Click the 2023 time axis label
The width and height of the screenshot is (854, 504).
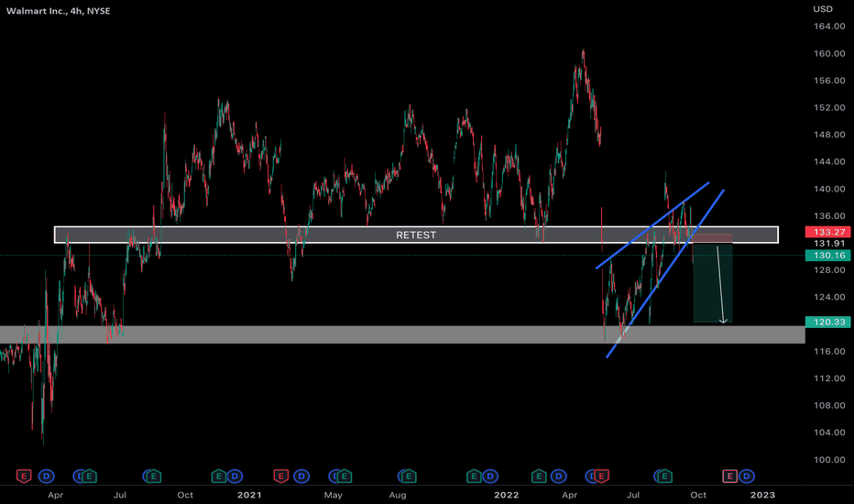click(762, 495)
